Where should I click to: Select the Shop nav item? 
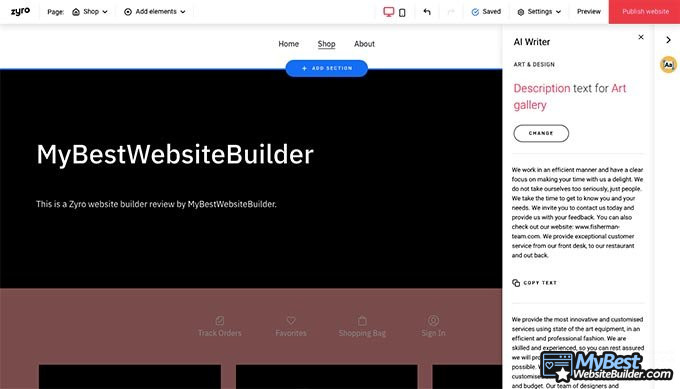point(326,44)
